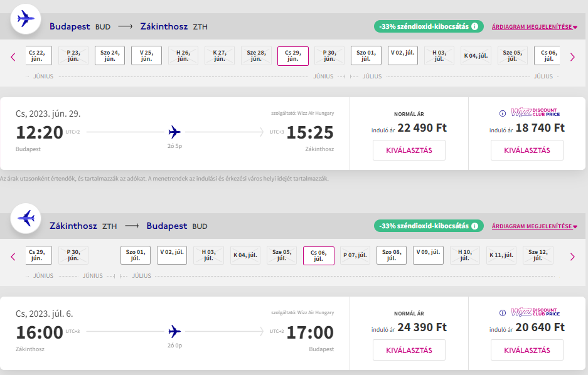Show earlier return dates with left arrow

tap(13, 256)
